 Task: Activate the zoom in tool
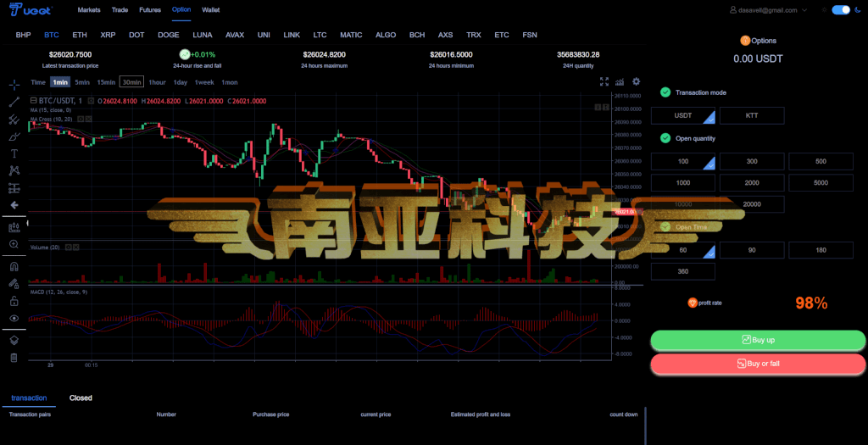click(14, 244)
